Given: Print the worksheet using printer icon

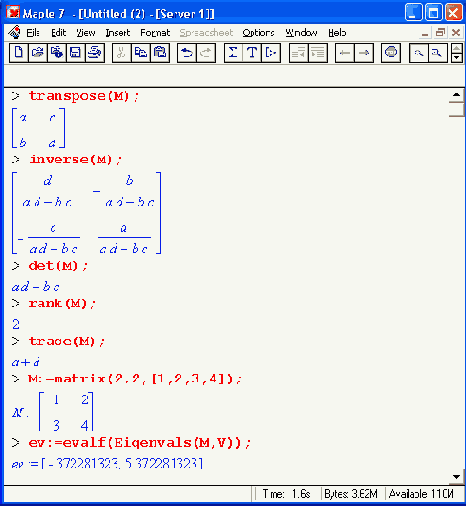Looking at the screenshot, I should click(x=95, y=53).
